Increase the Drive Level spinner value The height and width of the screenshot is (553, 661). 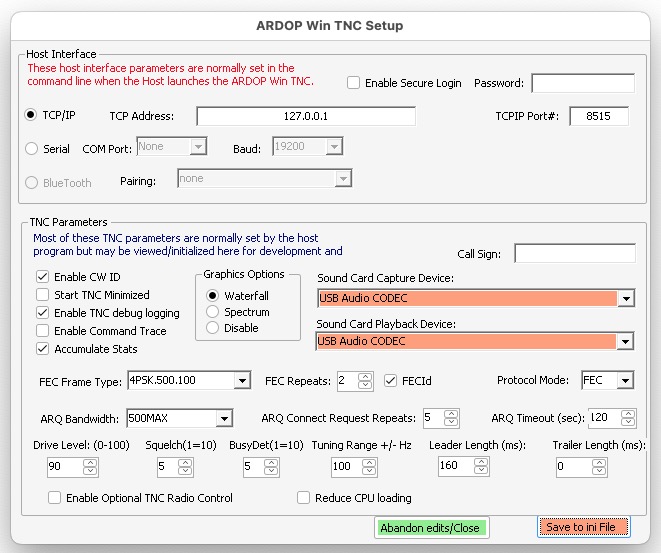pos(90,462)
